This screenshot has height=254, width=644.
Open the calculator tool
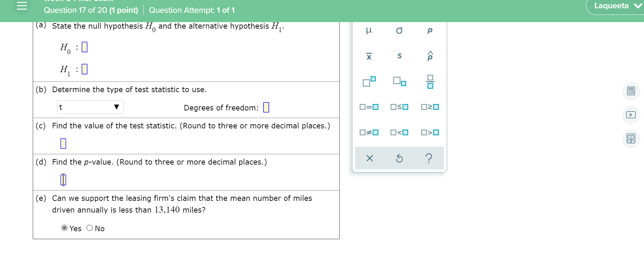[631, 91]
